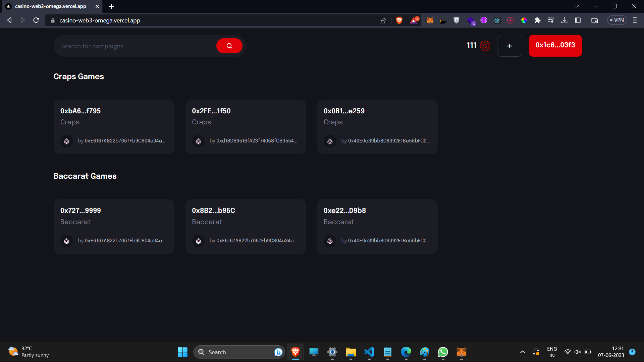Open the Brave wallet icon
Viewport: 644px width, 362px height.
click(594, 20)
